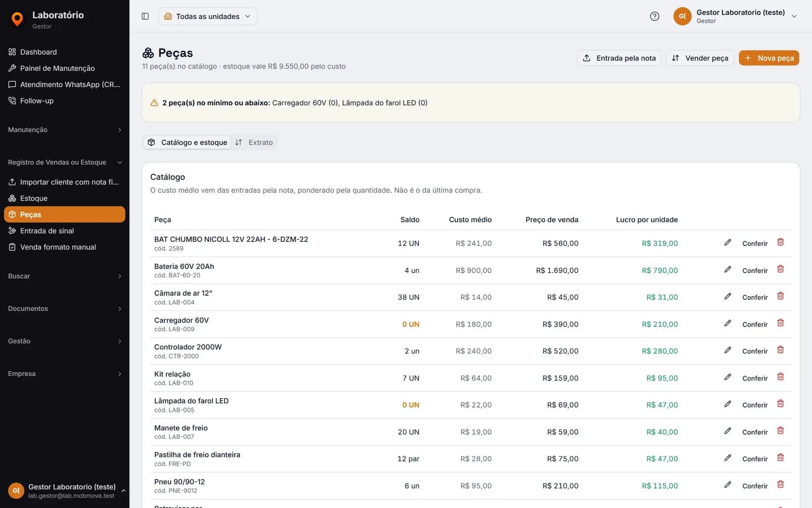This screenshot has height=508, width=812.
Task: Expand Gestão sidebar section
Action: pos(64,341)
